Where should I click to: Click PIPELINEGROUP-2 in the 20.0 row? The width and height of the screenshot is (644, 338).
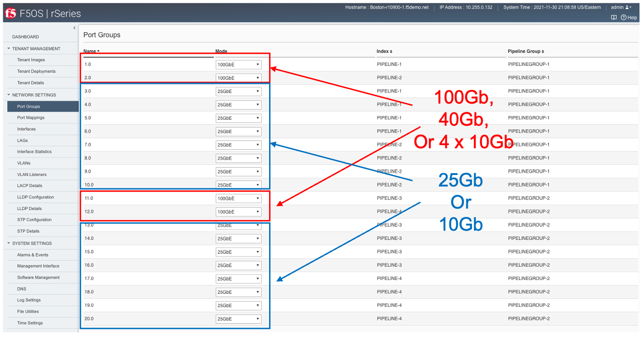pyautogui.click(x=529, y=319)
